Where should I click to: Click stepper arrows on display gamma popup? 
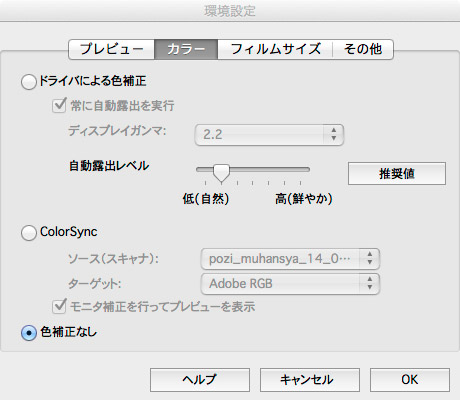[x=333, y=135]
